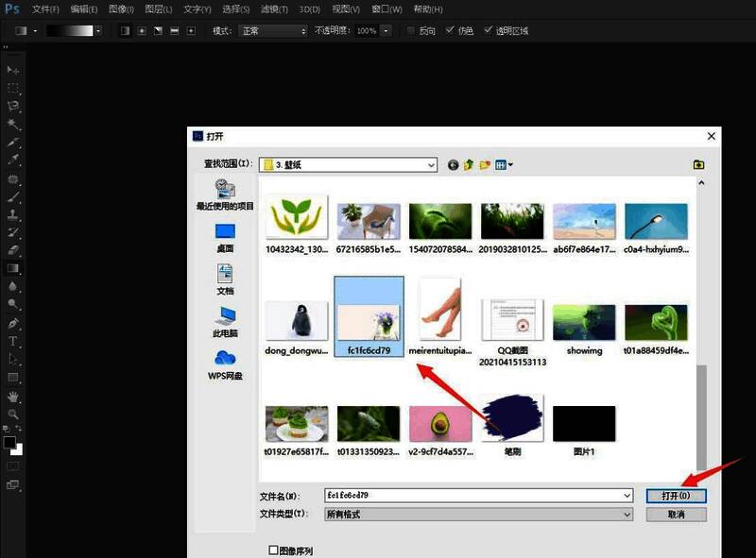
Task: Click the Up One Level folder icon
Action: click(469, 164)
